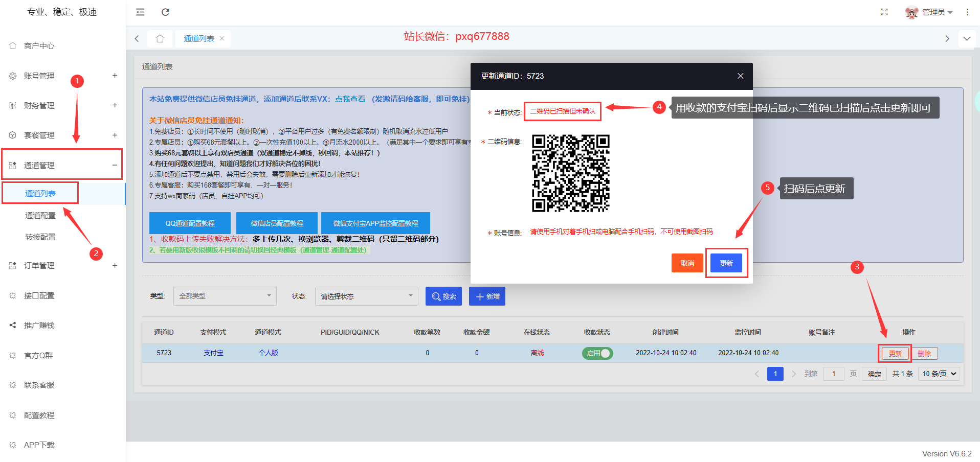
Task: Open the QQ通道配置教程 button
Action: tap(190, 223)
